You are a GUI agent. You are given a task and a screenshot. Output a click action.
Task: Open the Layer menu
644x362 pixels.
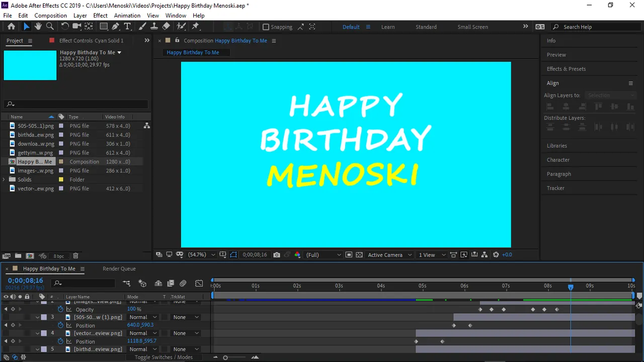click(x=80, y=16)
